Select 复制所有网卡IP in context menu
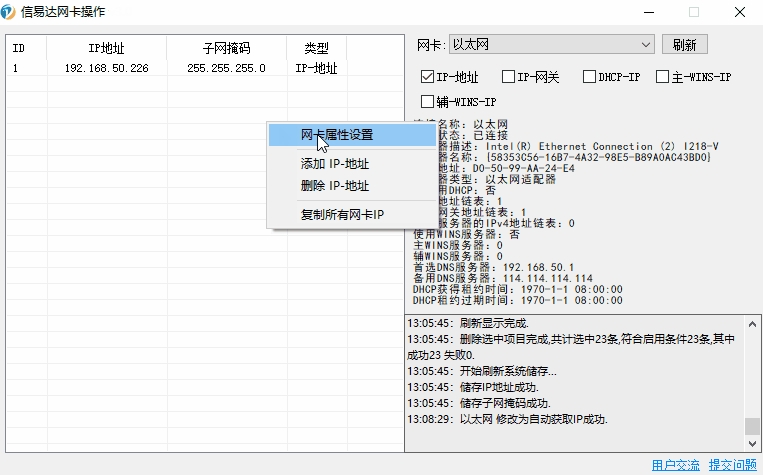Screen dimensions: 763x475 coord(342,215)
